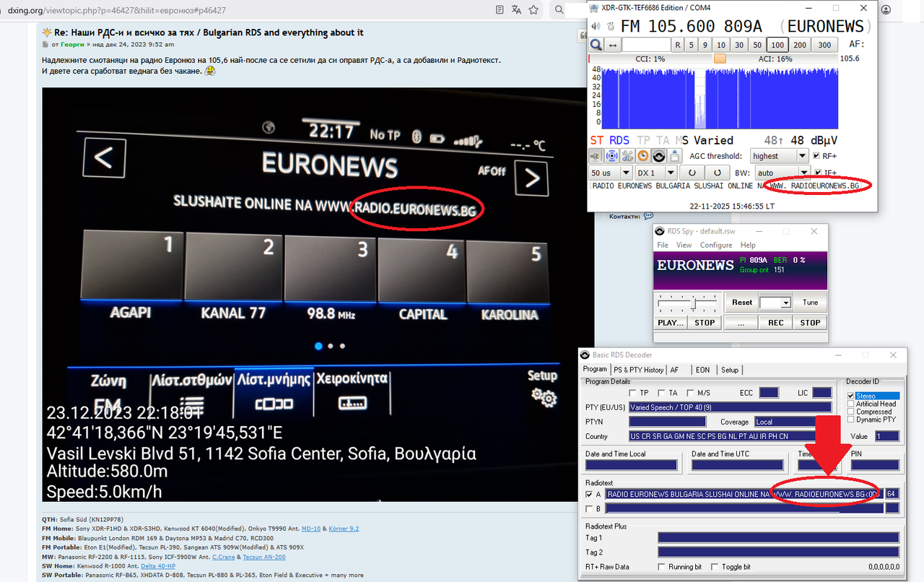
Task: Bookmark page with the star icon
Action: click(533, 10)
